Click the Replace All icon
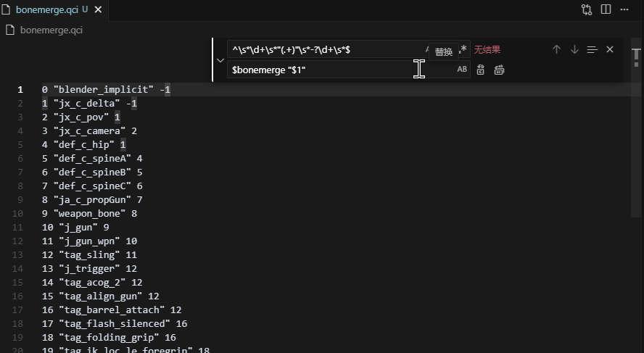644x353 pixels. click(499, 70)
